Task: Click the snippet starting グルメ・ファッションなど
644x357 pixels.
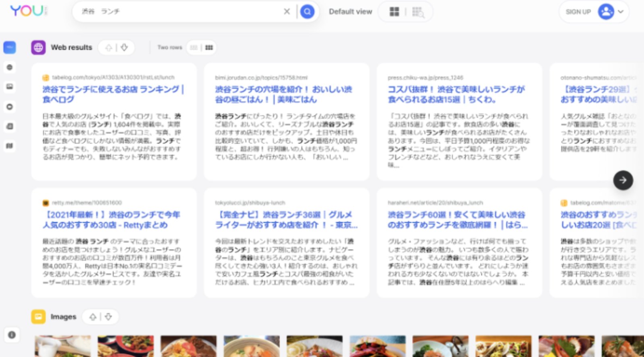Action: pos(458,262)
